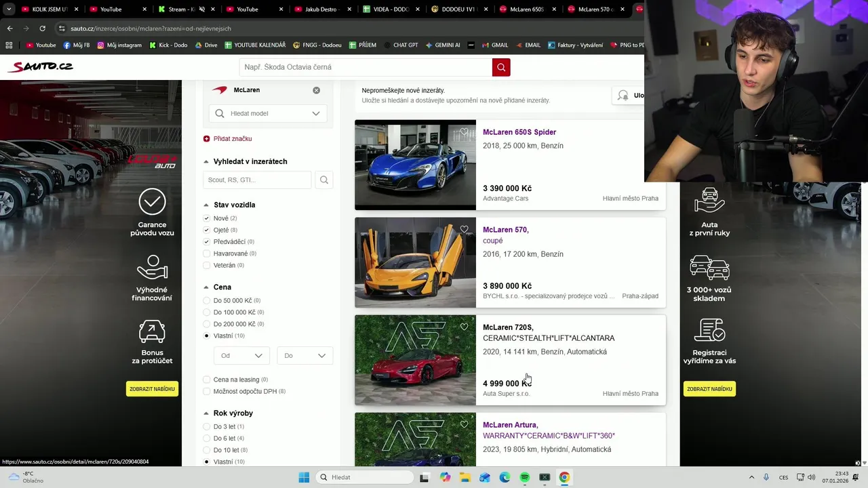
Task: Click the browser back arrow
Action: pyautogui.click(x=9, y=28)
